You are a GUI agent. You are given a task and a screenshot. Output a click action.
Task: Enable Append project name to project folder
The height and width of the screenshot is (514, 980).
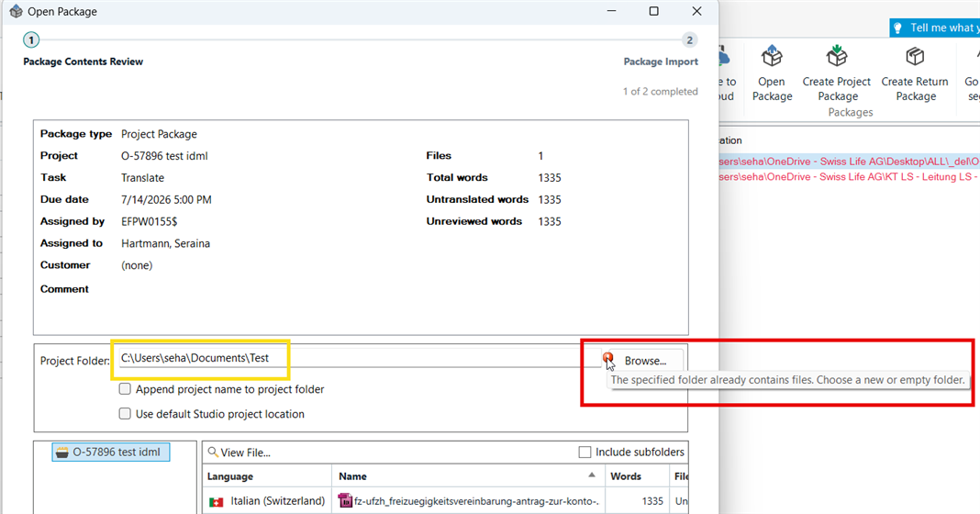pos(125,389)
